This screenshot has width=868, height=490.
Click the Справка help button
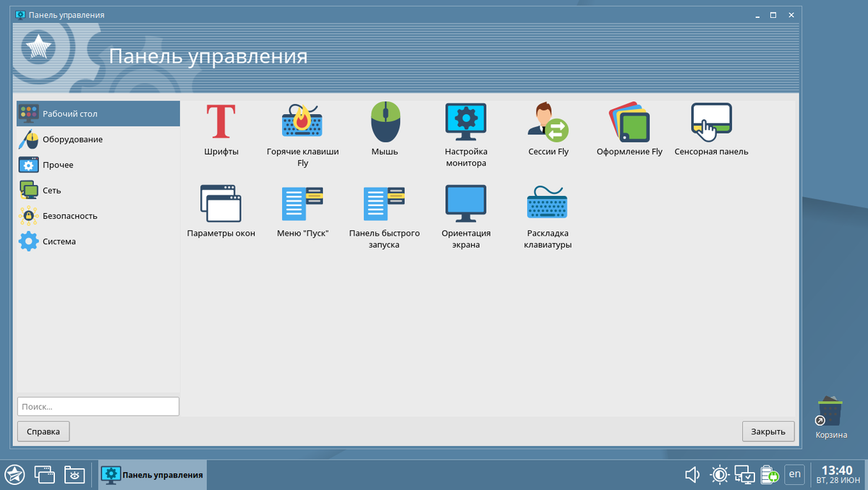(x=43, y=431)
